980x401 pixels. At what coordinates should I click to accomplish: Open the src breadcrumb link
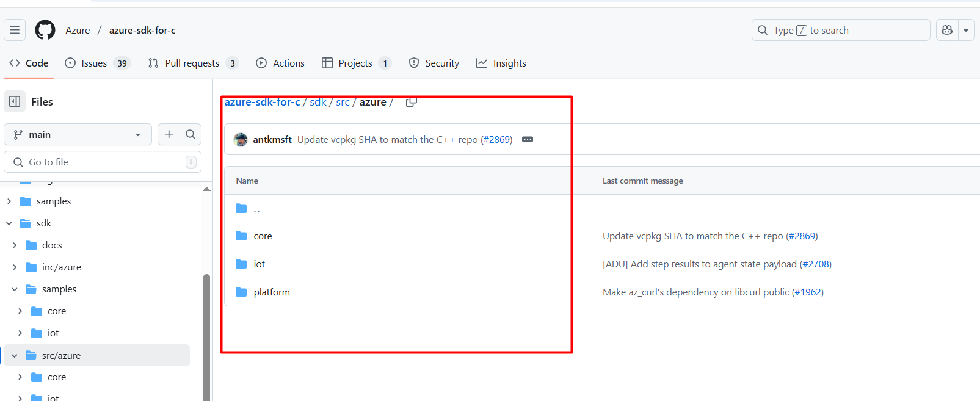click(343, 102)
